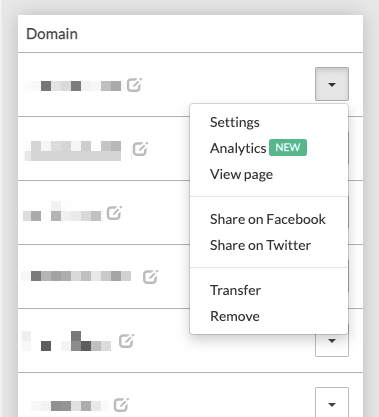This screenshot has width=379, height=417.
Task: Click edit icon beside fourth domain row
Action: (150, 277)
